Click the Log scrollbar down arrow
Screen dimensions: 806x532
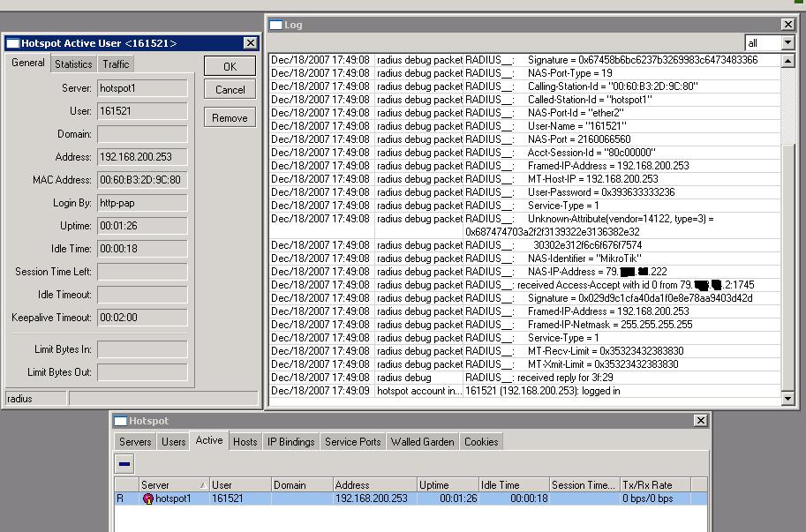787,398
